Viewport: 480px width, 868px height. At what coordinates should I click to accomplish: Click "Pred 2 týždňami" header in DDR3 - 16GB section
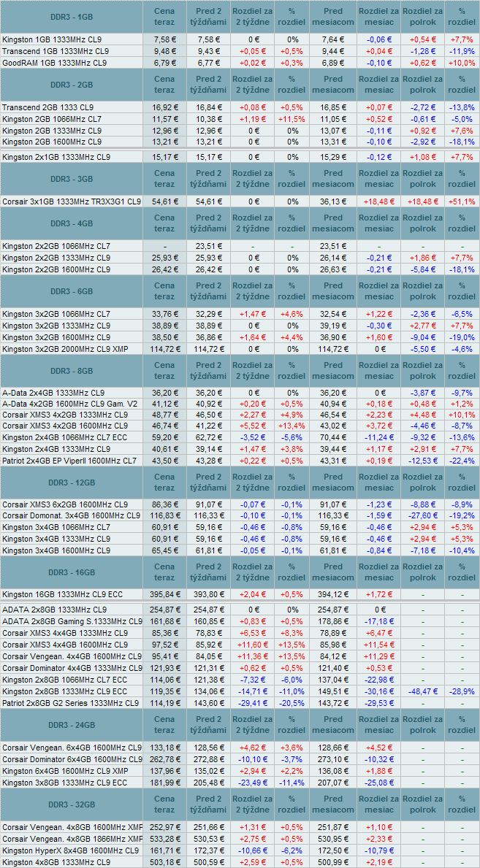point(207,572)
